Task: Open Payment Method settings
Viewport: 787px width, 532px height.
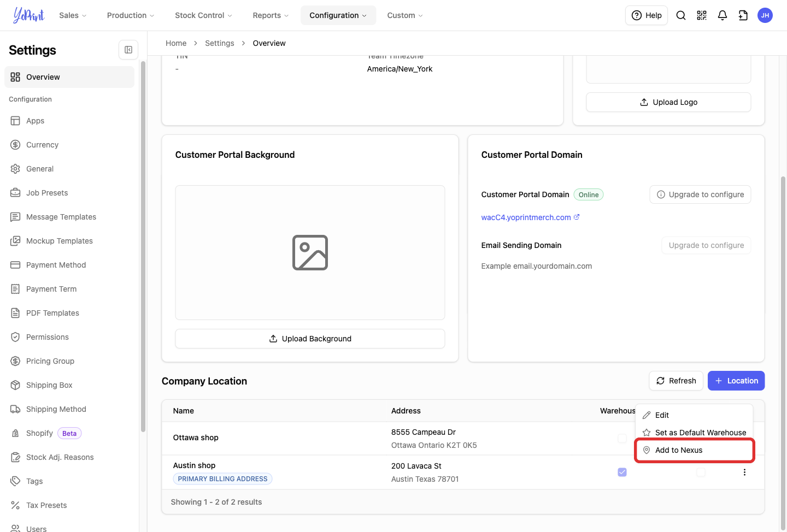Action: pos(69,265)
